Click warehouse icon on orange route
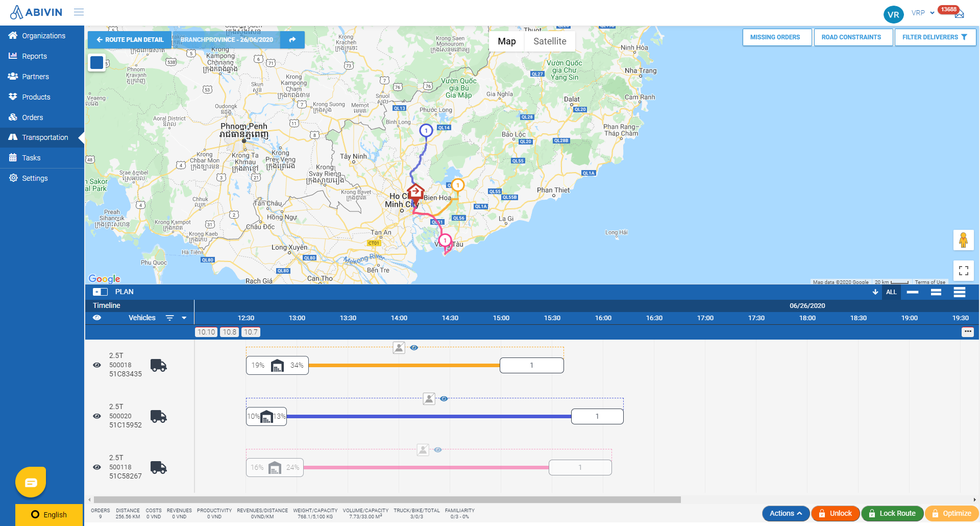The width and height of the screenshot is (980, 526). click(277, 366)
